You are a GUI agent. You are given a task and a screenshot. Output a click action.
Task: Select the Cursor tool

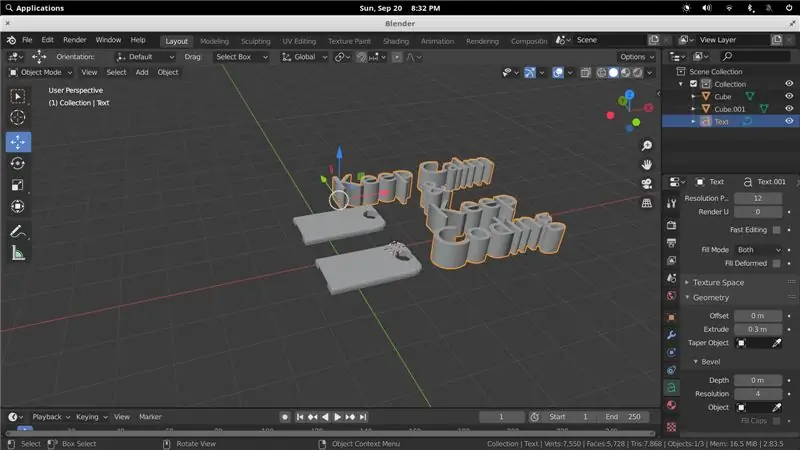coord(18,117)
